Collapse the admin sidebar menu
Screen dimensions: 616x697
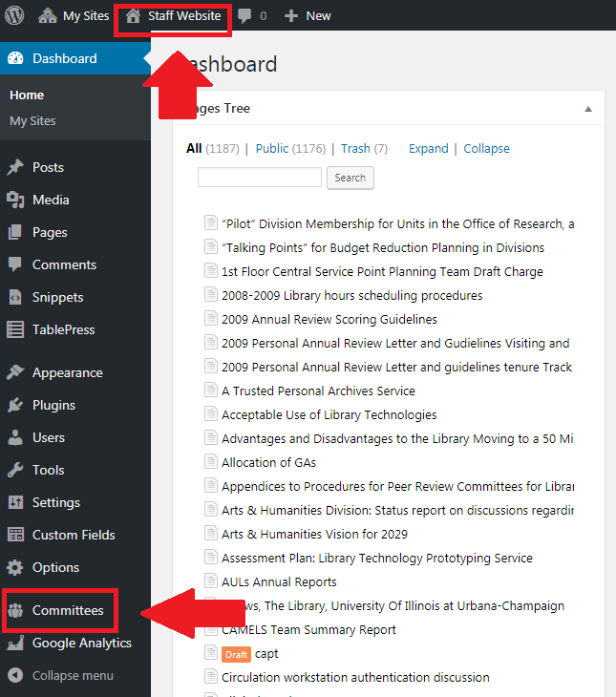(72, 675)
